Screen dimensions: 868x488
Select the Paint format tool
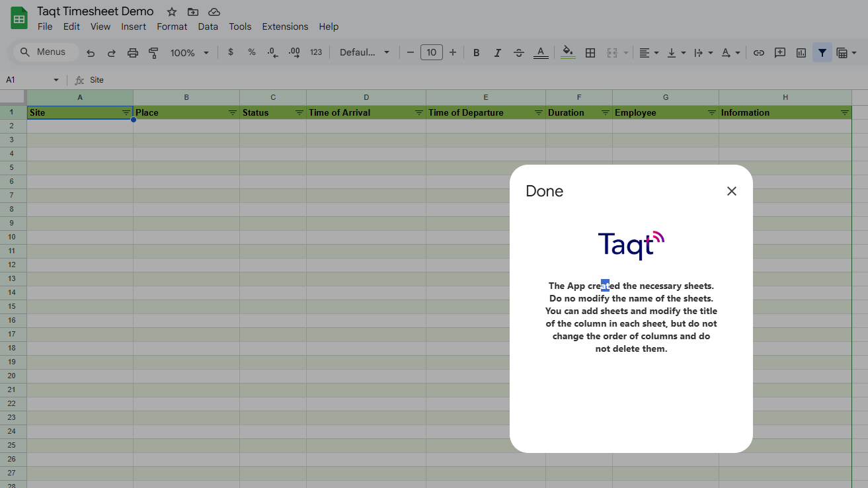154,53
